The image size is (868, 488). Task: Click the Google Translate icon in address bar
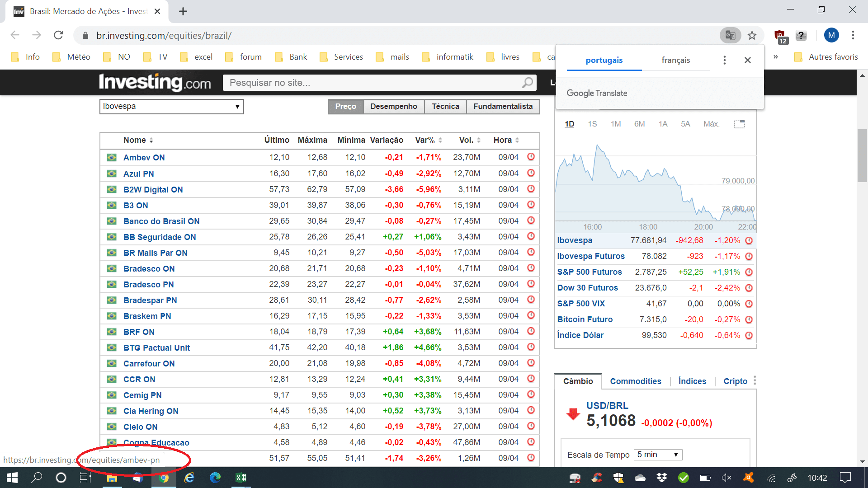730,35
